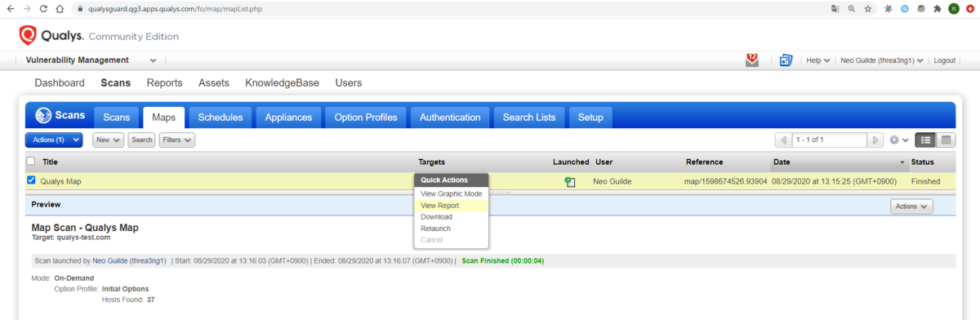This screenshot has height=320, width=980.
Task: Open the Actions (1) dropdown
Action: (x=54, y=140)
